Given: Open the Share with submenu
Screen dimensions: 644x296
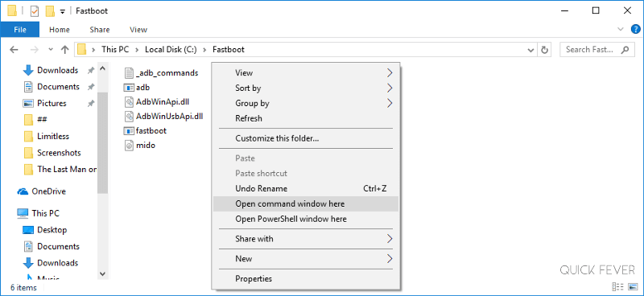Looking at the screenshot, I should (x=306, y=239).
